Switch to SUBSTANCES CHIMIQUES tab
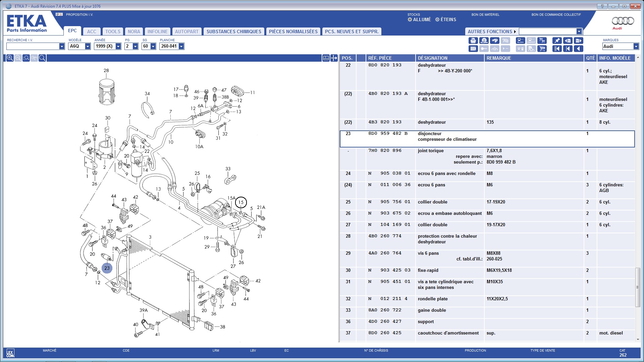 pyautogui.click(x=234, y=32)
